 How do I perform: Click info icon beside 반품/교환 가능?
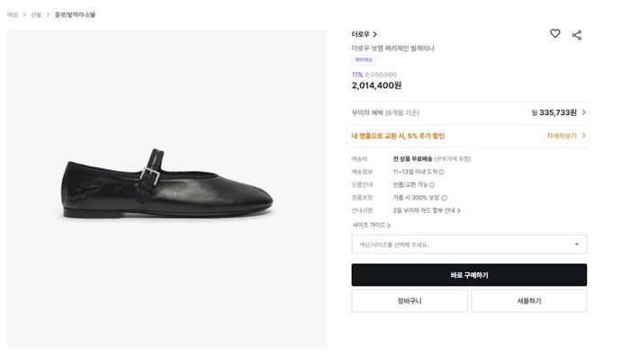click(x=432, y=184)
